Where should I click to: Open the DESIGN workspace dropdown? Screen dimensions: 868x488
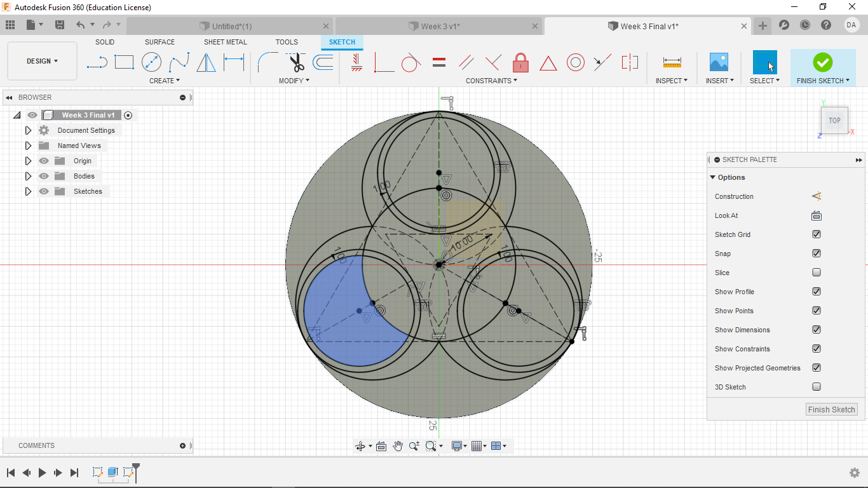click(x=42, y=61)
